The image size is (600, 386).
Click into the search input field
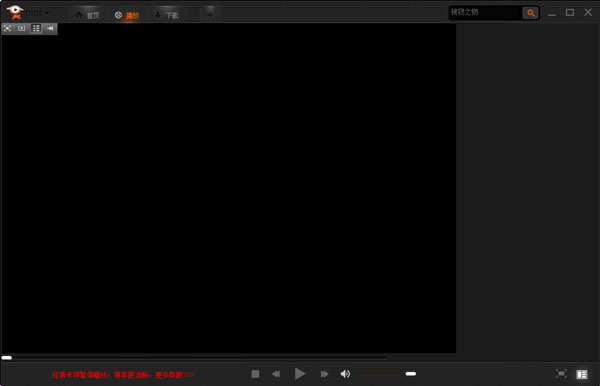[485, 13]
